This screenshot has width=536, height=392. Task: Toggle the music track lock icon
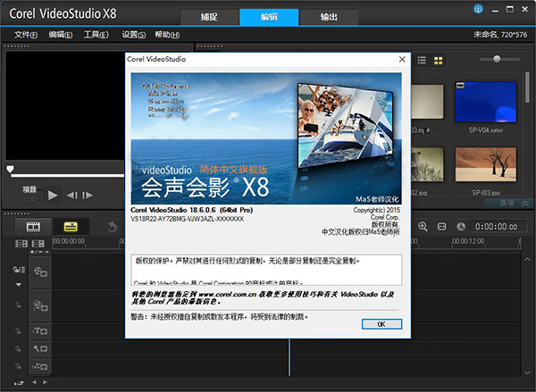click(17, 366)
